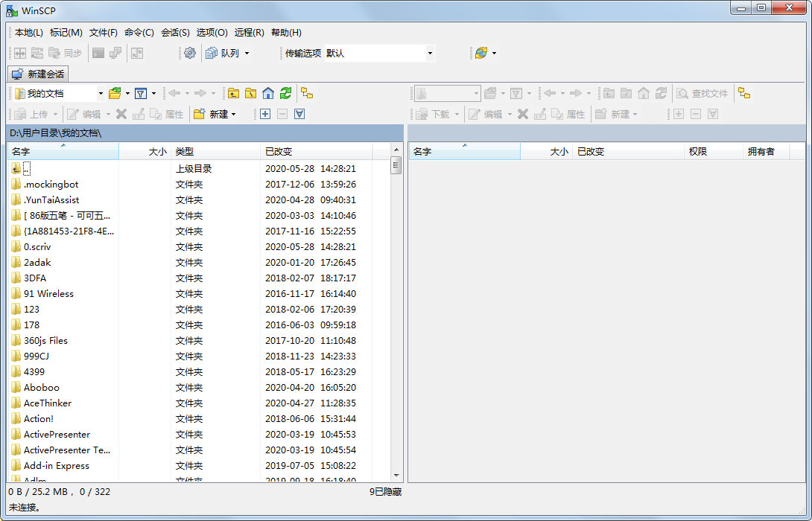Select the parent directory icon on left panel
812x521 pixels.
click(x=233, y=93)
